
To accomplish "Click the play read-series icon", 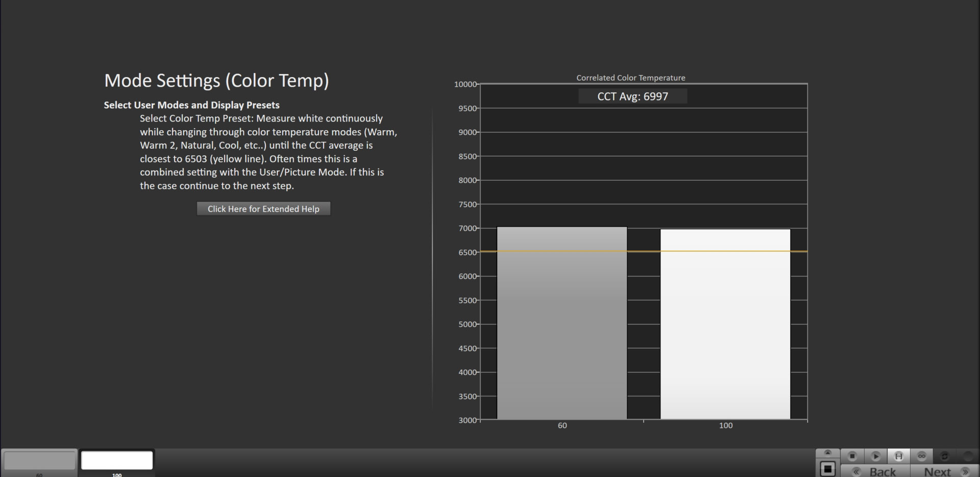I will [x=876, y=456].
